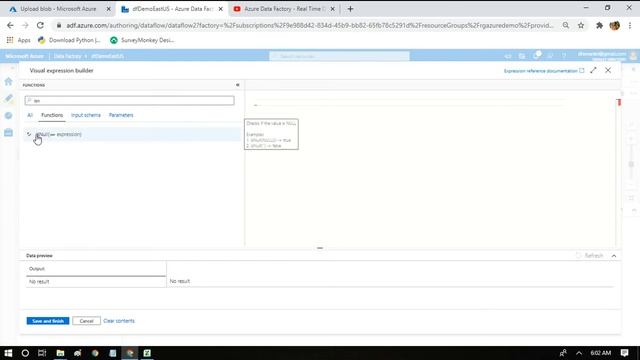Click Clear contents link
This screenshot has width=640, height=360.
[119, 321]
